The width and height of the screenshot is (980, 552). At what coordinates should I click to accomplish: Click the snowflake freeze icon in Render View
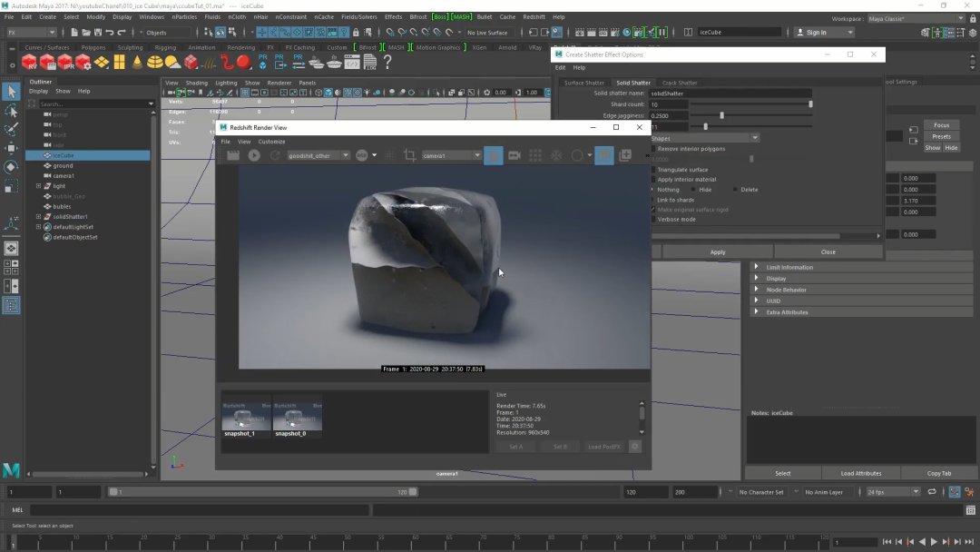pos(556,155)
